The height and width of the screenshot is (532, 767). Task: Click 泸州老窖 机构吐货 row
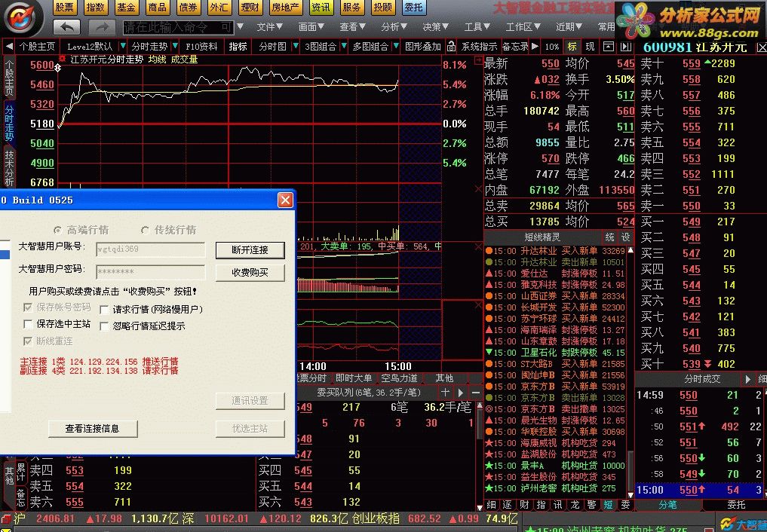pos(555,488)
